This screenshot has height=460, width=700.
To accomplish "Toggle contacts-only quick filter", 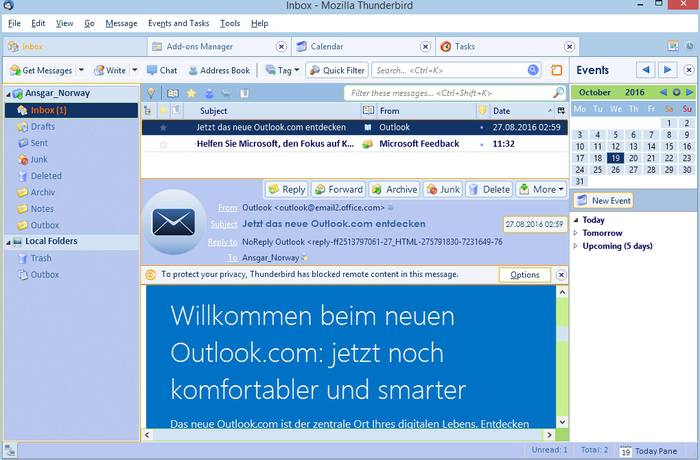I will point(209,93).
